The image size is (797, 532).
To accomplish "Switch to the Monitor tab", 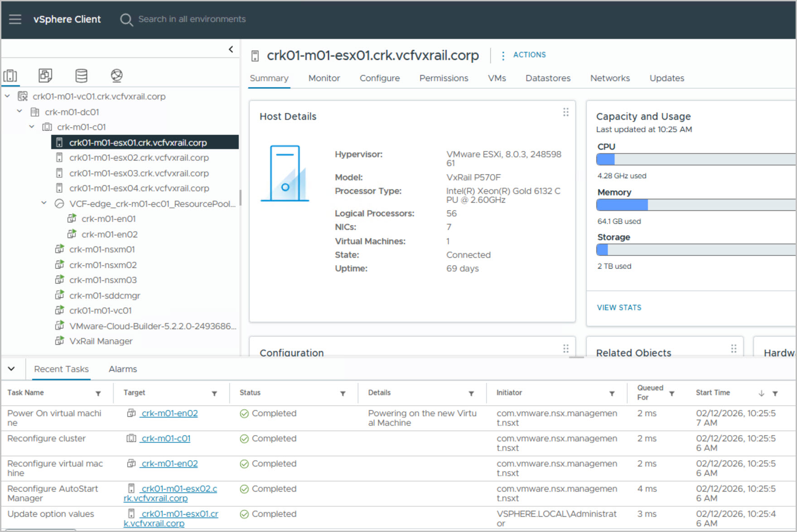I will click(324, 78).
